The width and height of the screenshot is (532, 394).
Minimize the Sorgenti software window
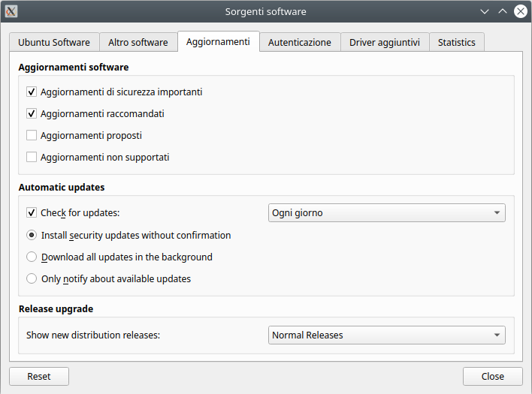(x=485, y=11)
